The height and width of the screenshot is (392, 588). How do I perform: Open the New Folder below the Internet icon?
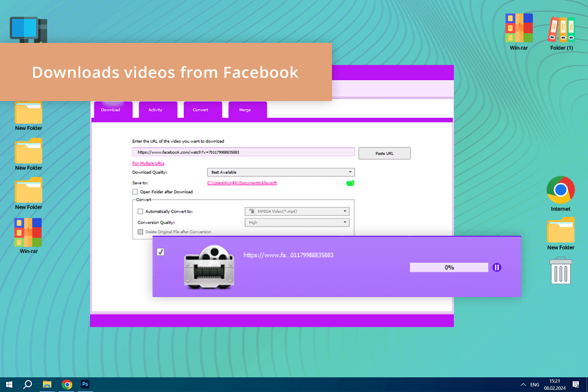coord(560,230)
